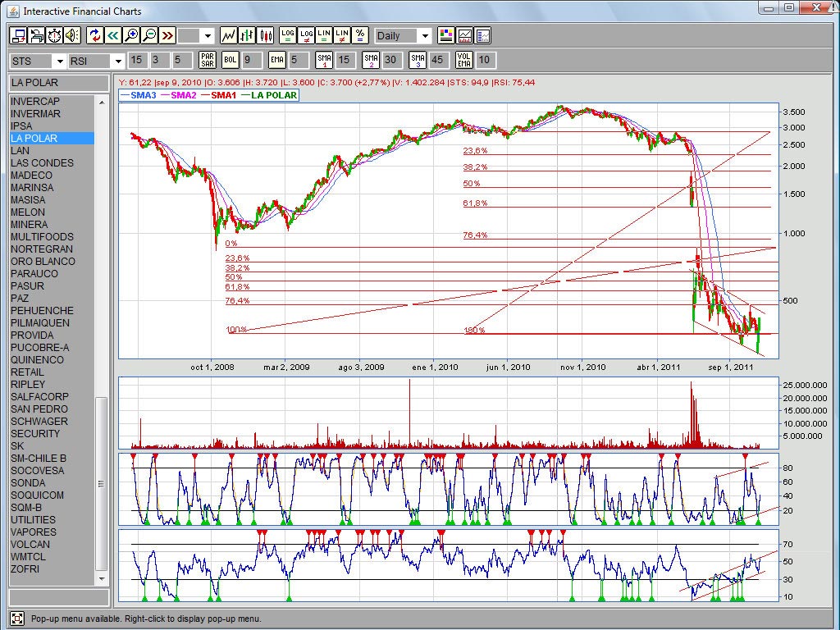Switch to candlestick chart style icon
840x630 pixels.
[265, 35]
